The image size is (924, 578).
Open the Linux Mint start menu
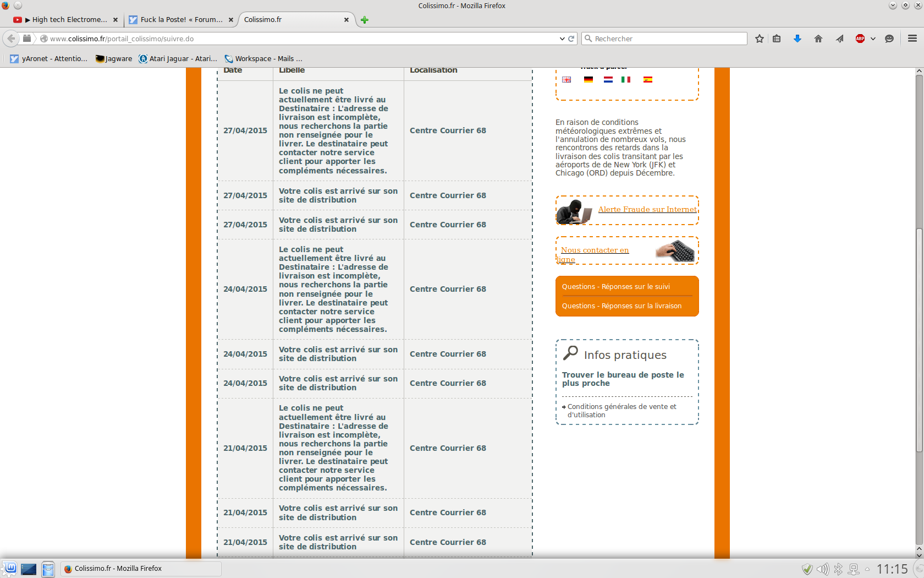click(10, 569)
